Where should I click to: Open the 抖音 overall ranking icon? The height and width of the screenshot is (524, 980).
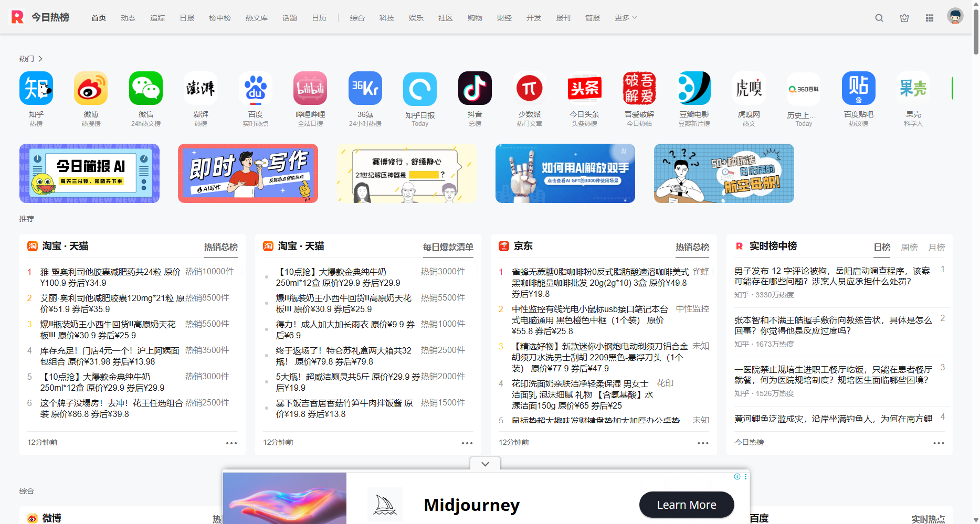click(475, 88)
